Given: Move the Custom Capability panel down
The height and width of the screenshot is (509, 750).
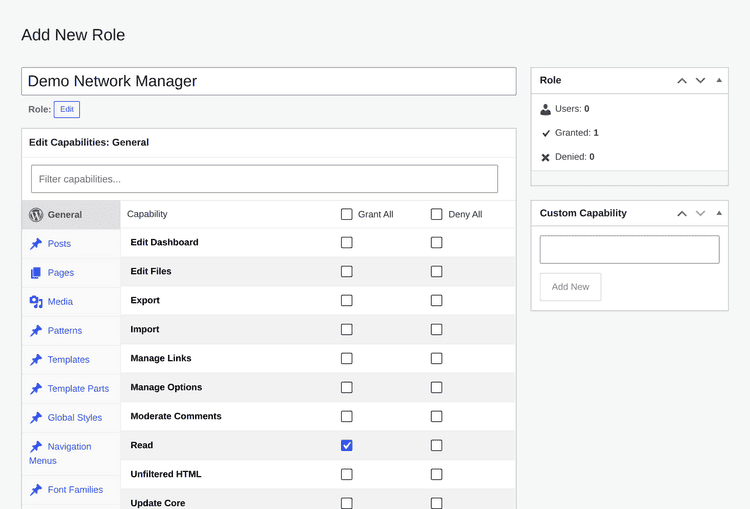Looking at the screenshot, I should coord(700,213).
